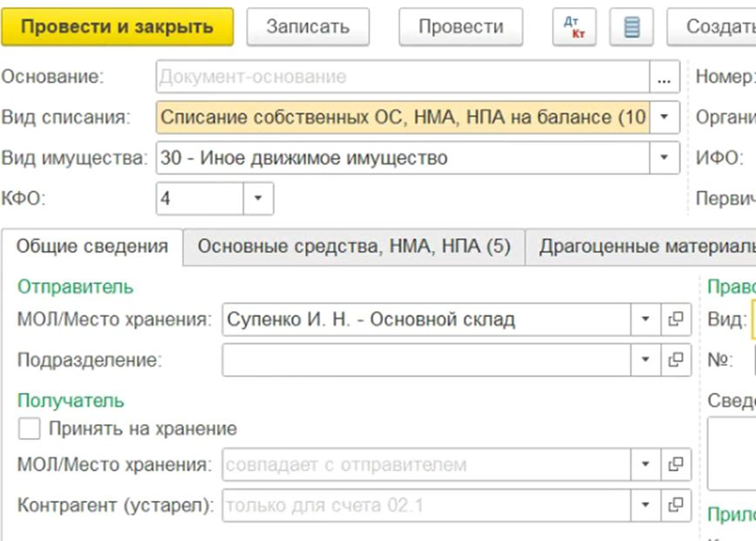
Task: Open the Драгоценные материалы tab
Action: pyautogui.click(x=641, y=247)
